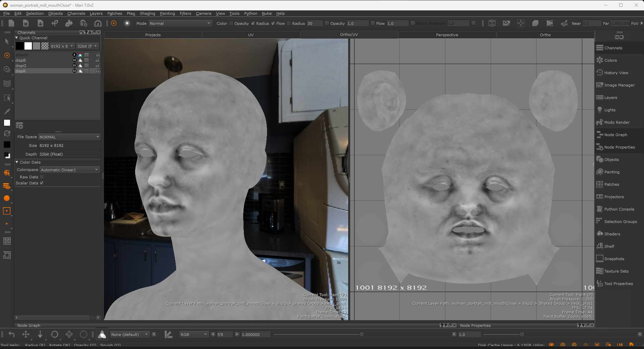This screenshot has height=349, width=644.
Task: Click the lock icon on dispB channel
Action: tap(98, 60)
